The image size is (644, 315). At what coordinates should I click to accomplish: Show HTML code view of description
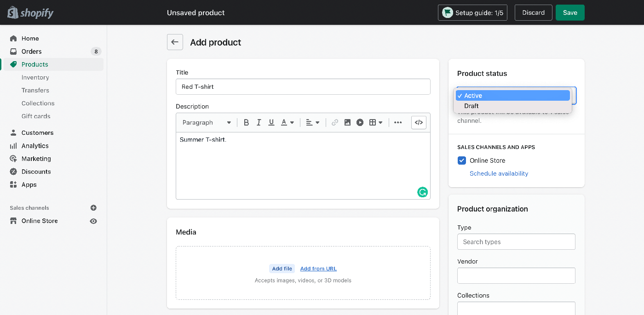point(419,122)
